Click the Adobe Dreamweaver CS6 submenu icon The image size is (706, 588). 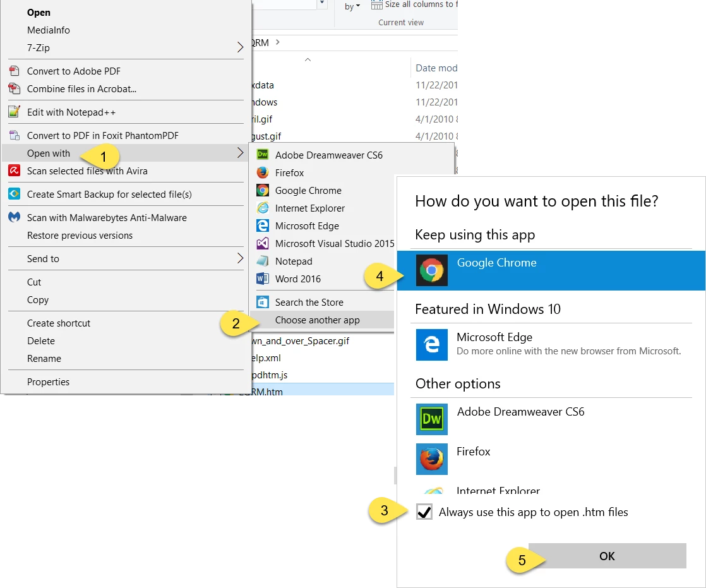pyautogui.click(x=263, y=155)
